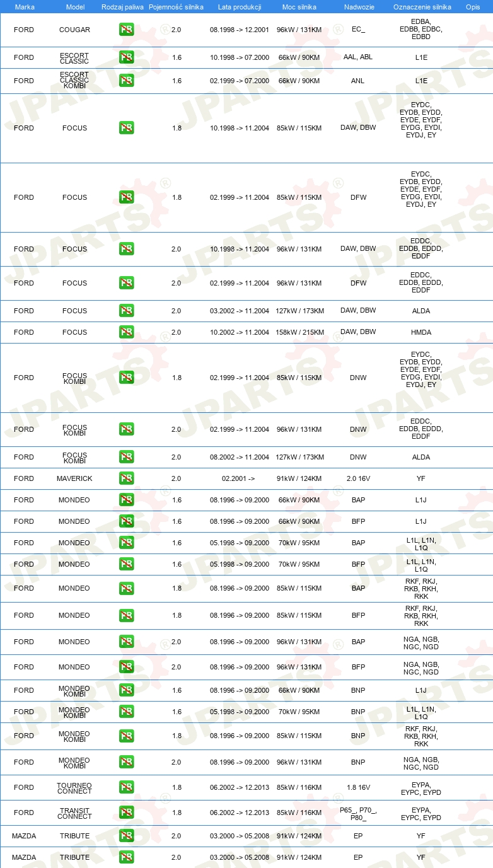
Task: Select the '10.1998 -> 07.2000' production years cell
Action: tap(240, 57)
